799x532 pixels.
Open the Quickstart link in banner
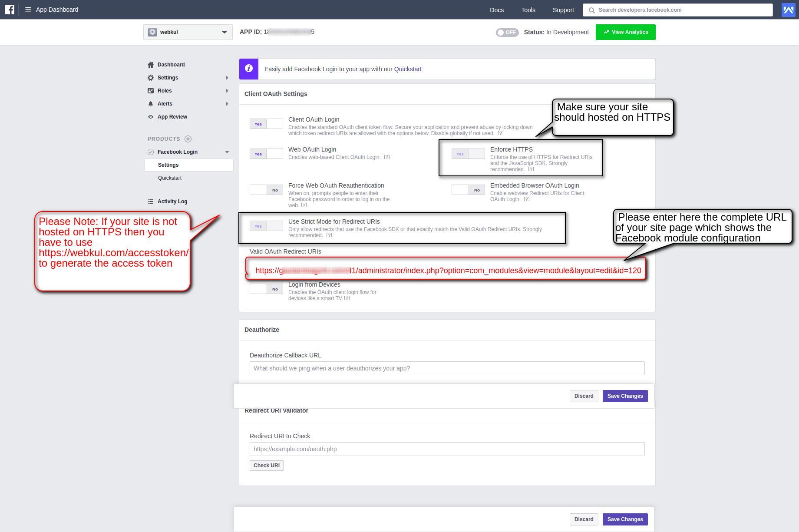[x=408, y=69]
